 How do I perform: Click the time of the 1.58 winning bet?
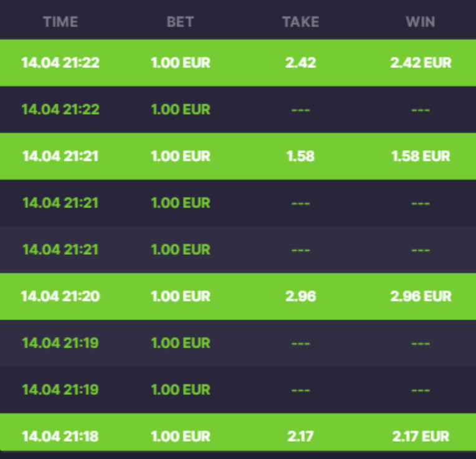(60, 156)
